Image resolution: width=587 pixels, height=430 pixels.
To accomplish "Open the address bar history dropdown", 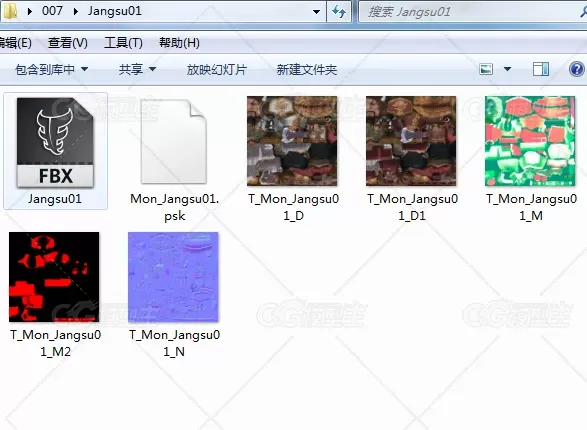I will (316, 12).
